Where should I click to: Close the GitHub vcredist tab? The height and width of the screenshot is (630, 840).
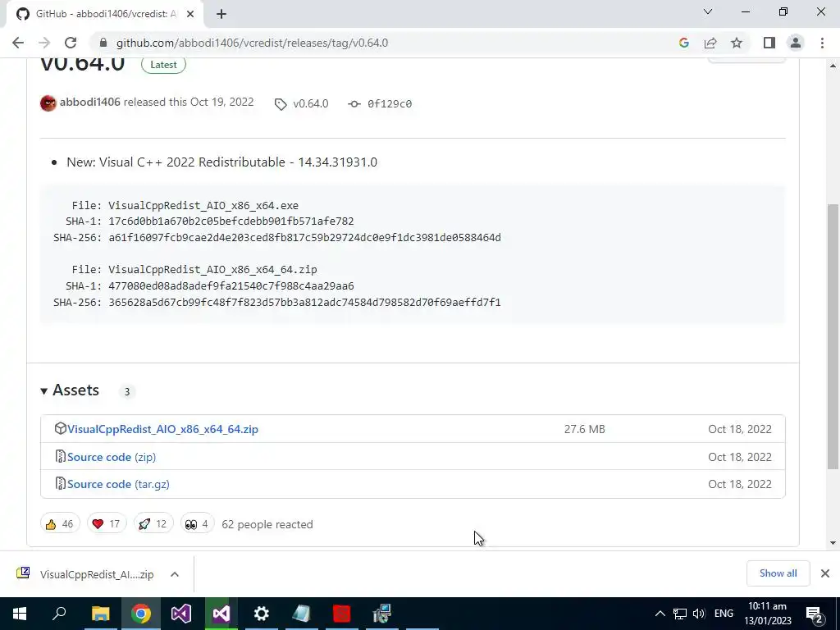click(190, 15)
